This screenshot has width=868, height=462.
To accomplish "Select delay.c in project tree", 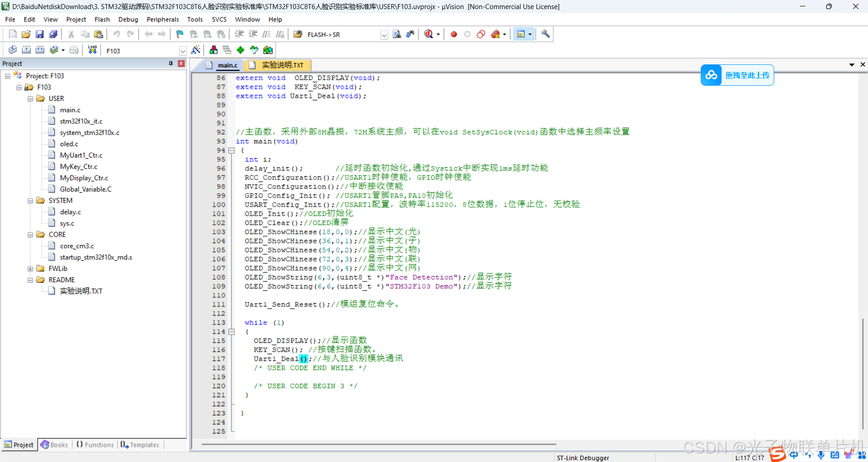I will pyautogui.click(x=70, y=212).
